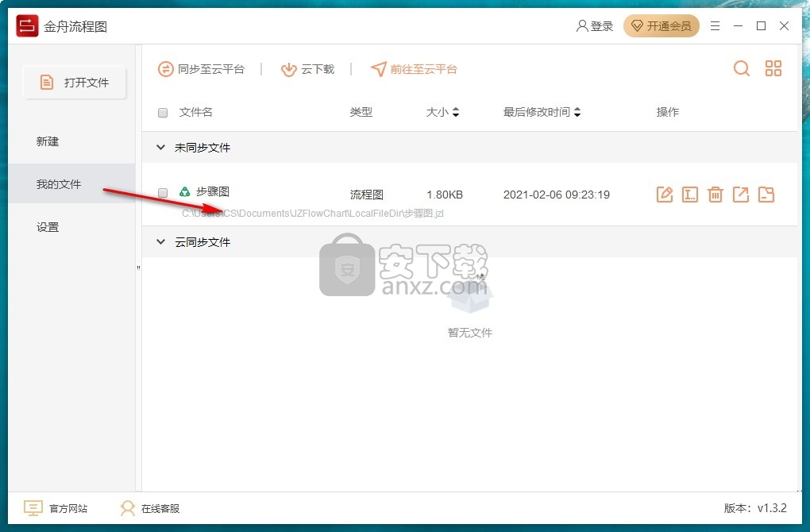Image resolution: width=810 pixels, height=532 pixels.
Task: Click the 流程图 type cell
Action: point(367,195)
